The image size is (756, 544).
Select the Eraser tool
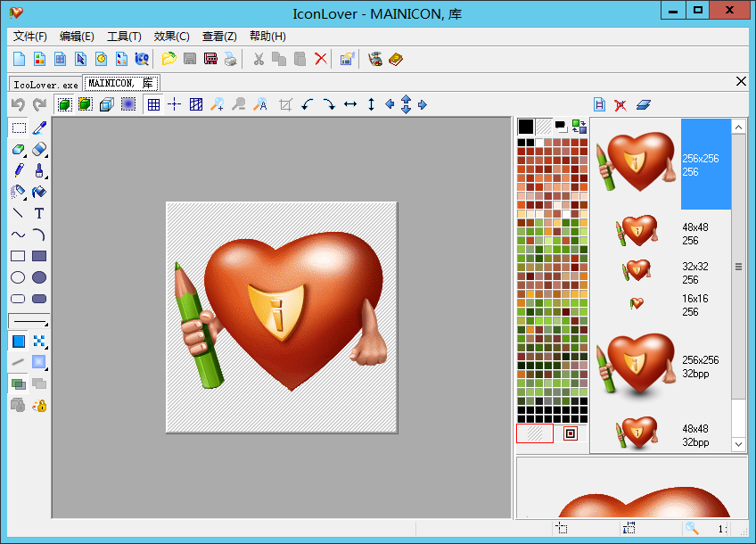pyautogui.click(x=39, y=149)
